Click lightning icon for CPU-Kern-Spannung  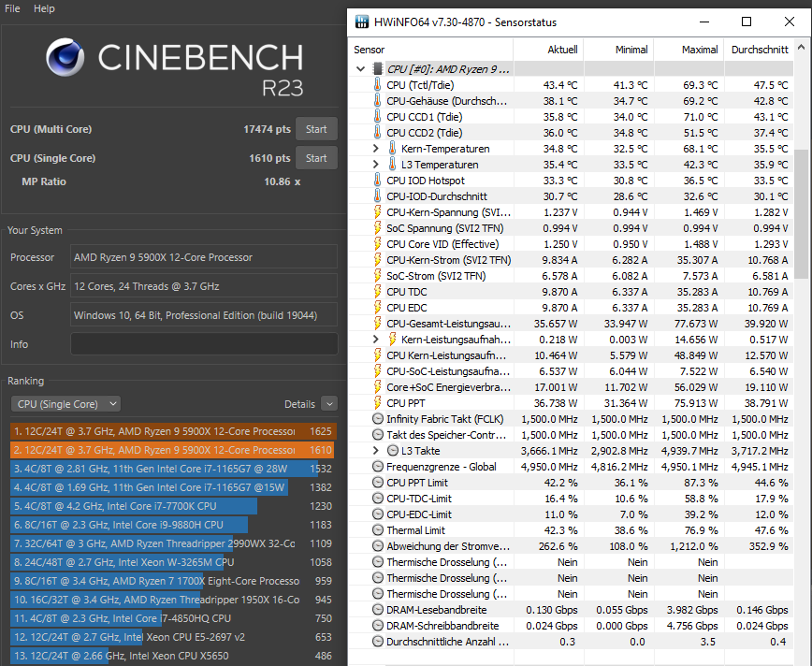[378, 212]
